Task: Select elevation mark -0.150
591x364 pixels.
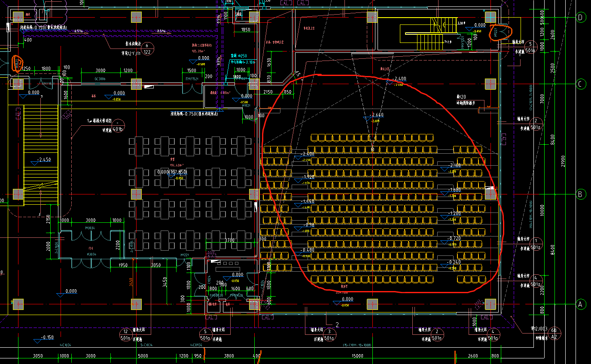Action: (x=47, y=337)
